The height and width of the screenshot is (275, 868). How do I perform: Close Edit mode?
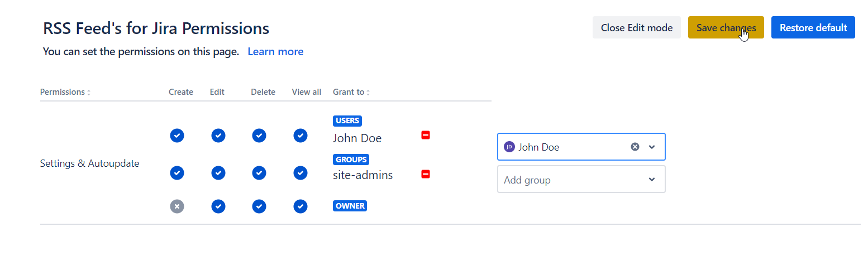tap(636, 28)
